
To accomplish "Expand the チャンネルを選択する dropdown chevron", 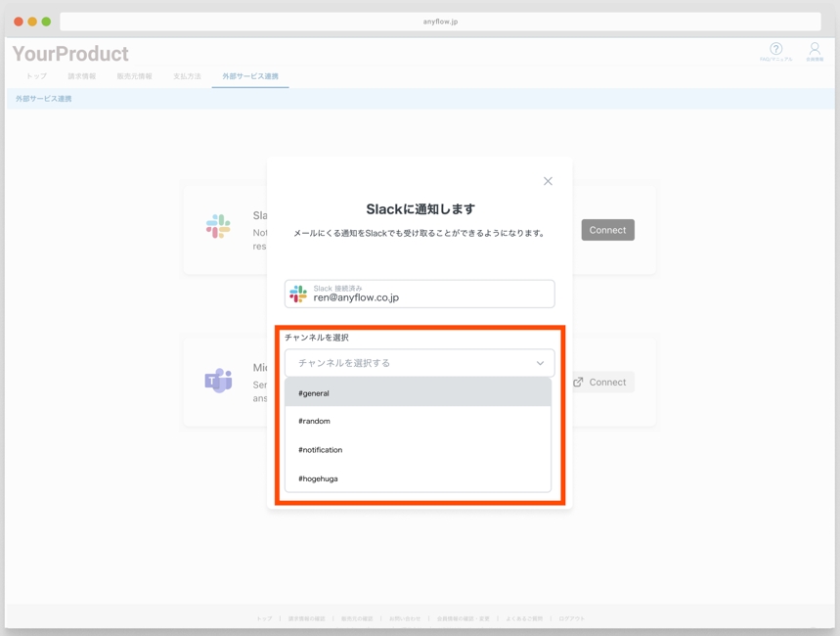I will 540,363.
